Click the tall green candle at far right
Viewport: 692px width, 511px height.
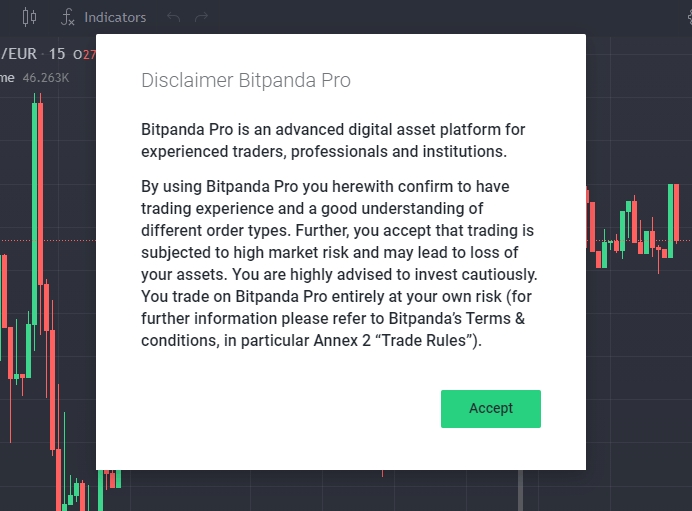[670, 221]
